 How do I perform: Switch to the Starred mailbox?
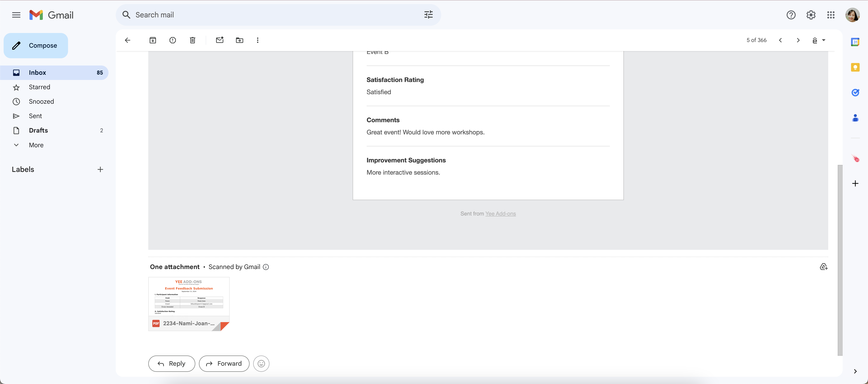39,87
